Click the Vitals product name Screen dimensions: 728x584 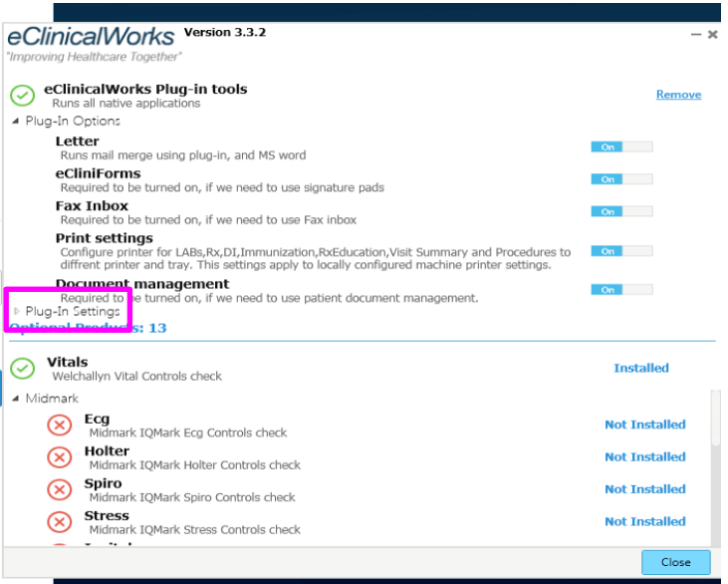pos(68,362)
